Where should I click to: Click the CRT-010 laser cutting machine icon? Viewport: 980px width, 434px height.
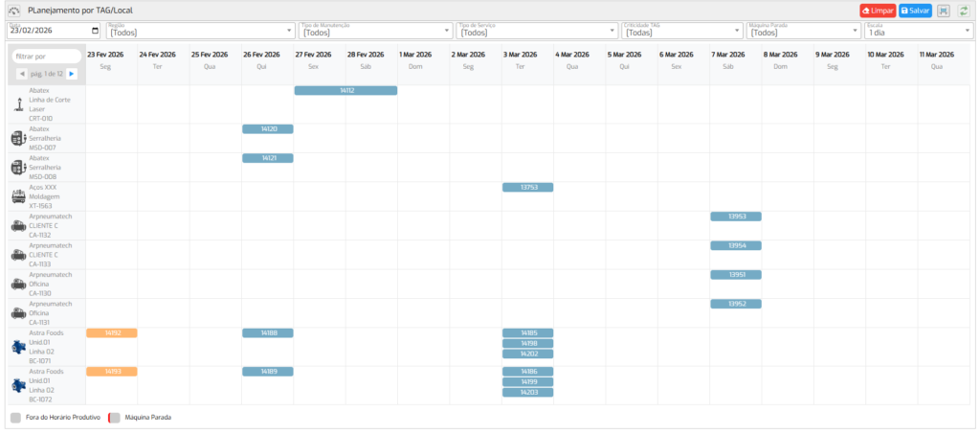pos(18,104)
